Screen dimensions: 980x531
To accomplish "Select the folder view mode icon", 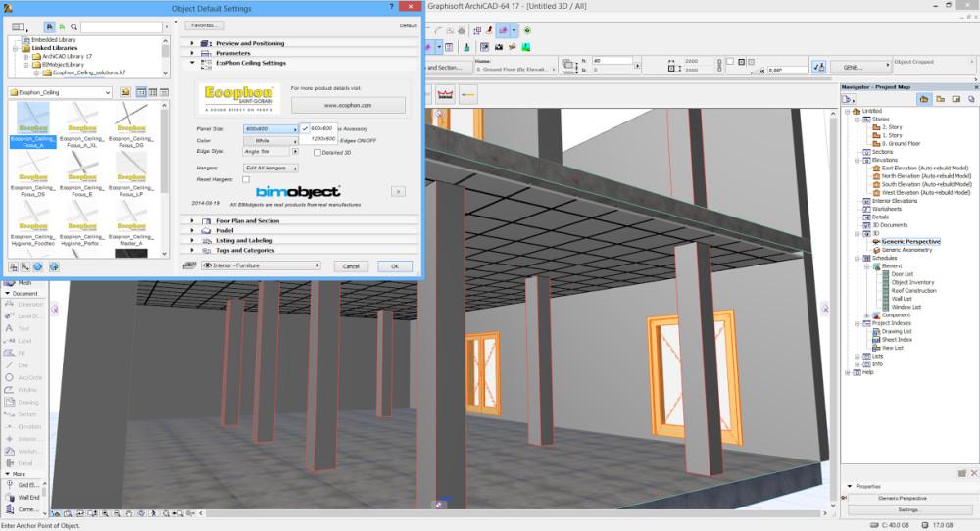I will coord(49,26).
